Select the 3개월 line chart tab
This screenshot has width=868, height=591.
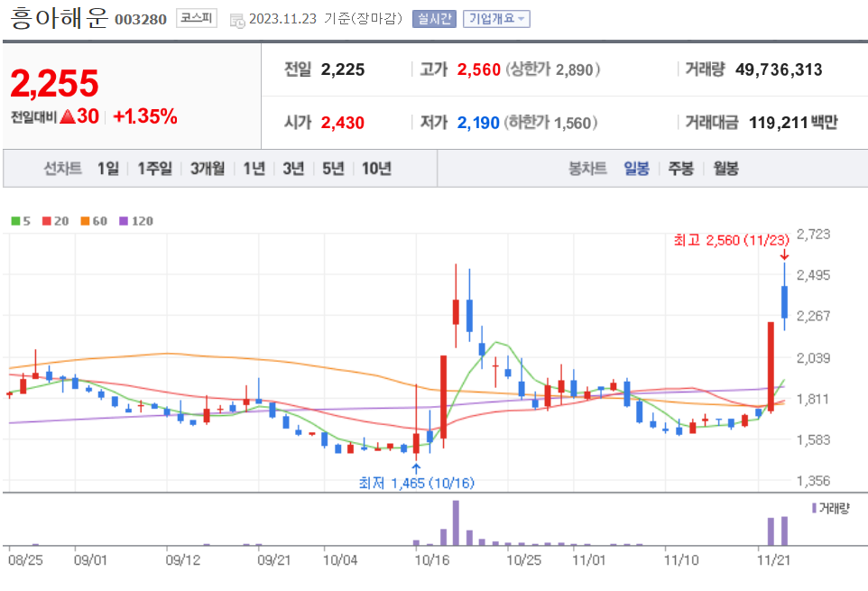pos(208,168)
